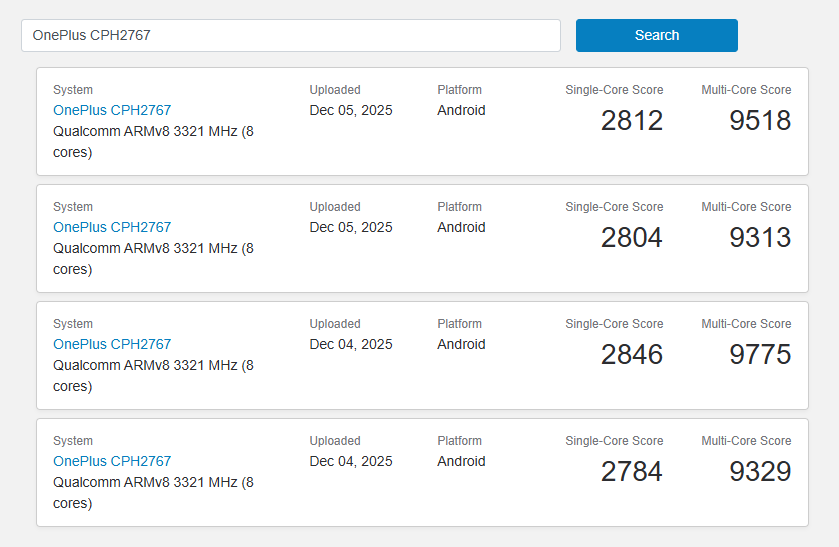The height and width of the screenshot is (547, 839).
Task: Click the Android platform text in the 9775 result
Action: [461, 344]
